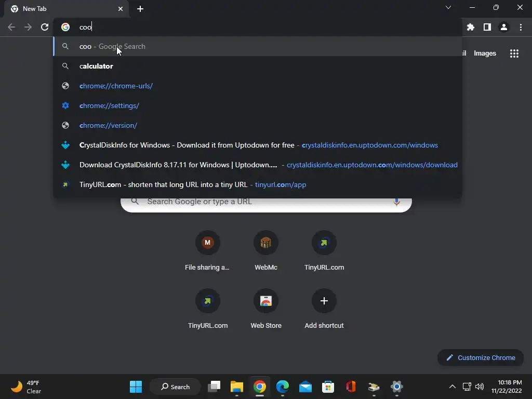Open Settings gear in taskbar
Viewport: 532px width, 399px height.
[396, 387]
